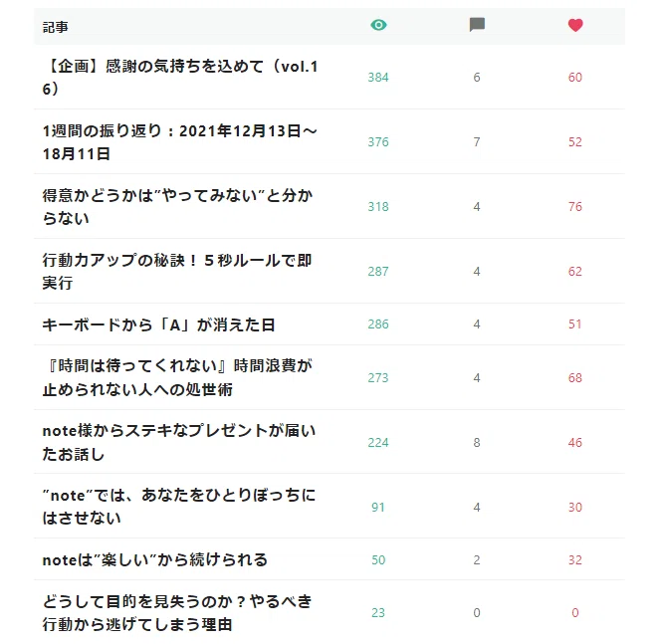Screen dimensions: 662x644
Task: Open article キーボードから「A」が消えた日
Action: pyautogui.click(x=158, y=324)
